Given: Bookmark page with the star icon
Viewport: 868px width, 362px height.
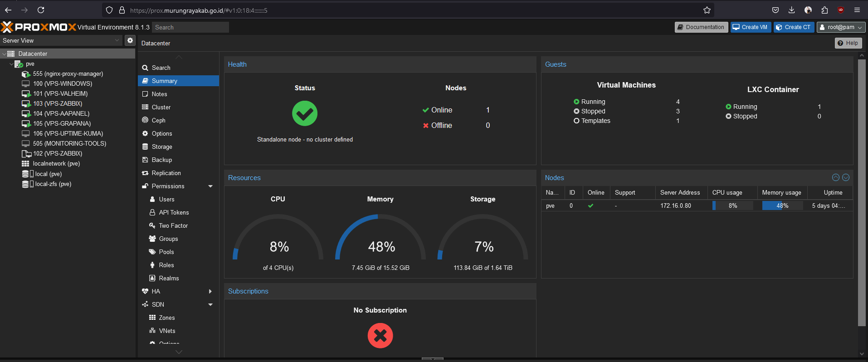Looking at the screenshot, I should tap(707, 10).
